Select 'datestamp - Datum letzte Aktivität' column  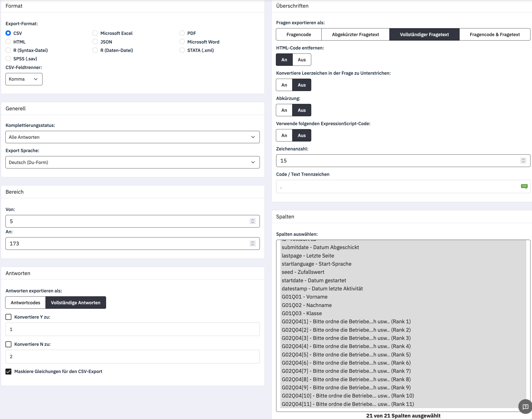pyautogui.click(x=403, y=289)
